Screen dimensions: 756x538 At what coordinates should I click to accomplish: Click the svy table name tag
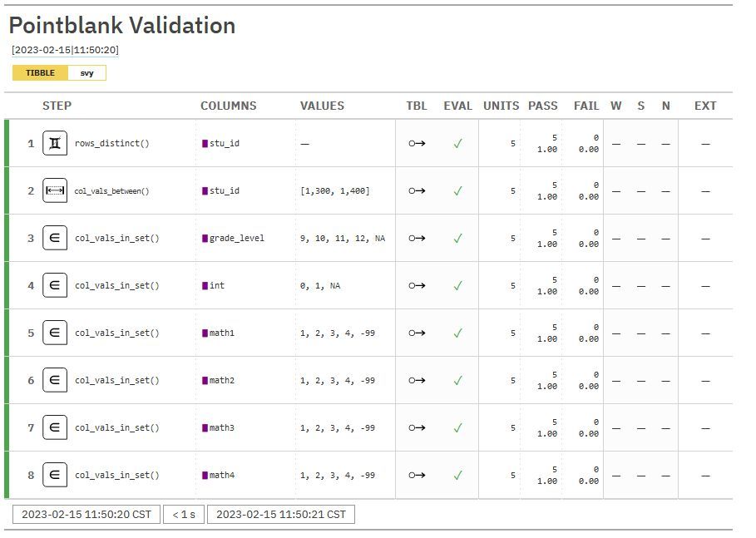(86, 73)
